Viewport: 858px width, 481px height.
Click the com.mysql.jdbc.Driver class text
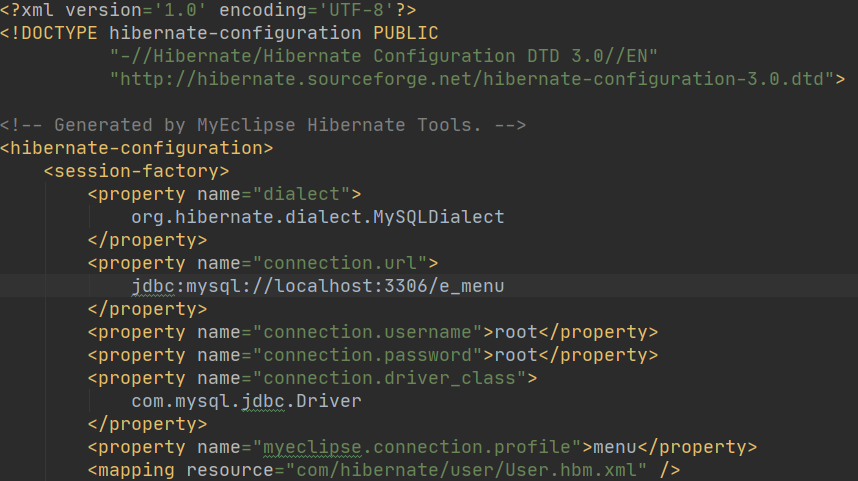point(246,401)
